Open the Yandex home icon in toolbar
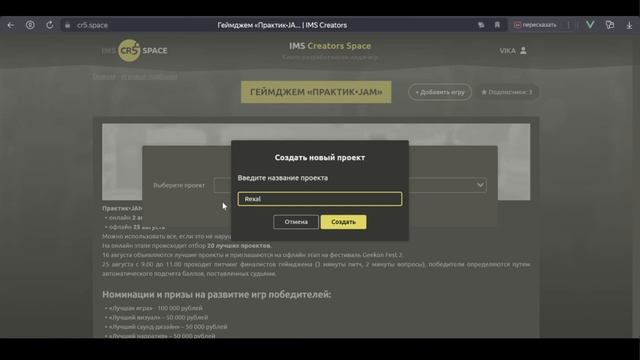This screenshot has width=640, height=360. coord(30,25)
